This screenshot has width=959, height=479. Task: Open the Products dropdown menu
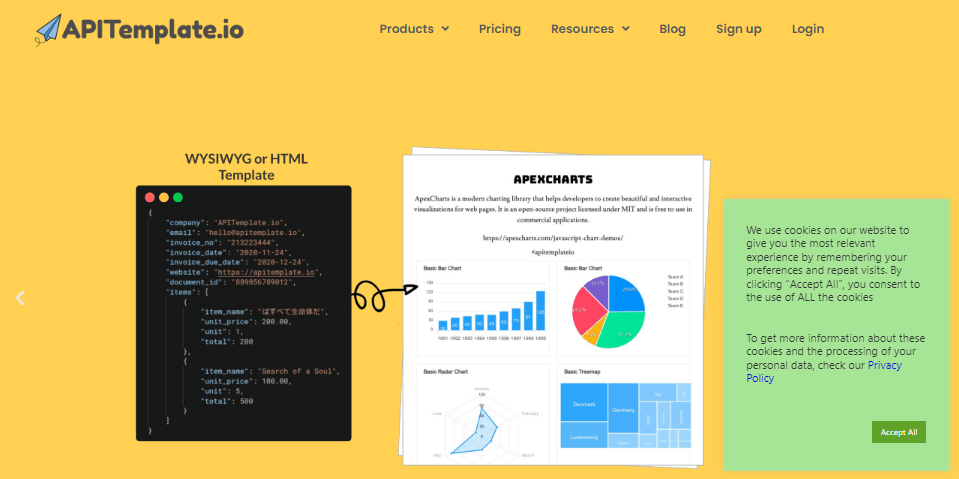pyautogui.click(x=414, y=29)
